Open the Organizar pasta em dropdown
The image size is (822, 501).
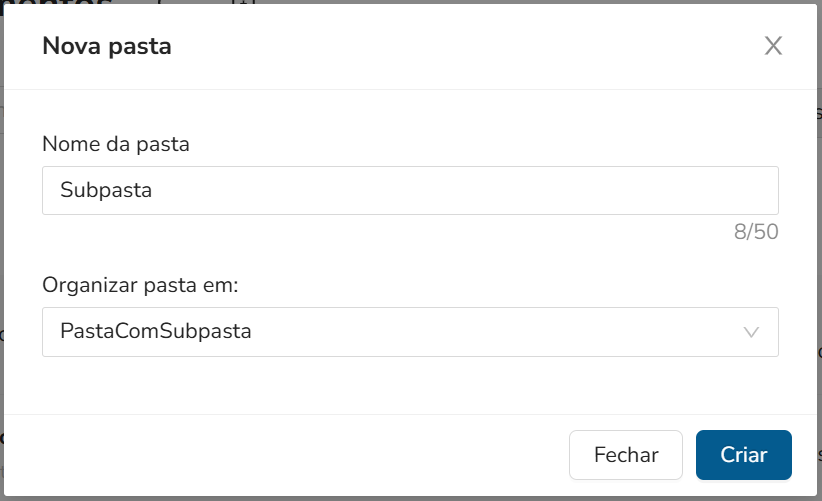click(410, 331)
